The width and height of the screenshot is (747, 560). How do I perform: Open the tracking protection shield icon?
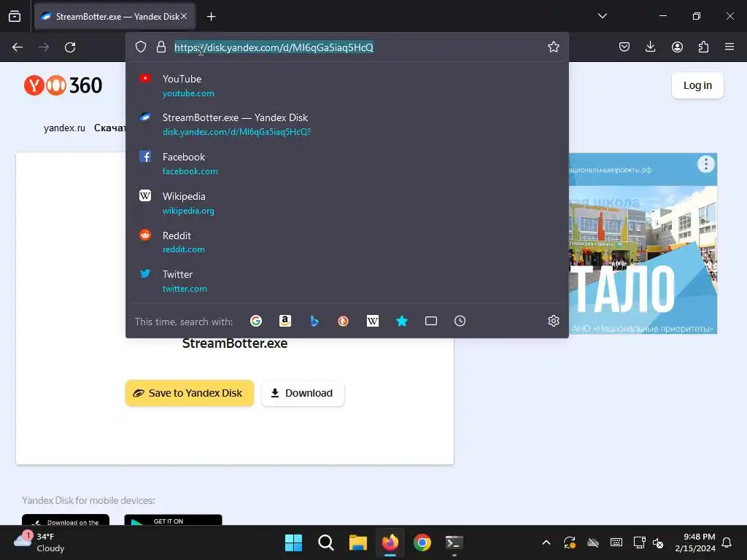click(141, 47)
